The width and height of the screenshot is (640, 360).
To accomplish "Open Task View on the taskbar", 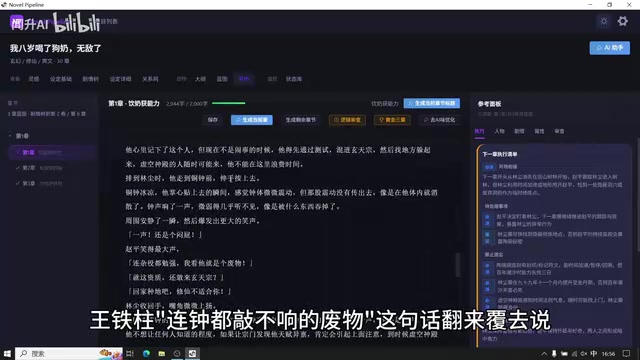I will (x=130, y=353).
